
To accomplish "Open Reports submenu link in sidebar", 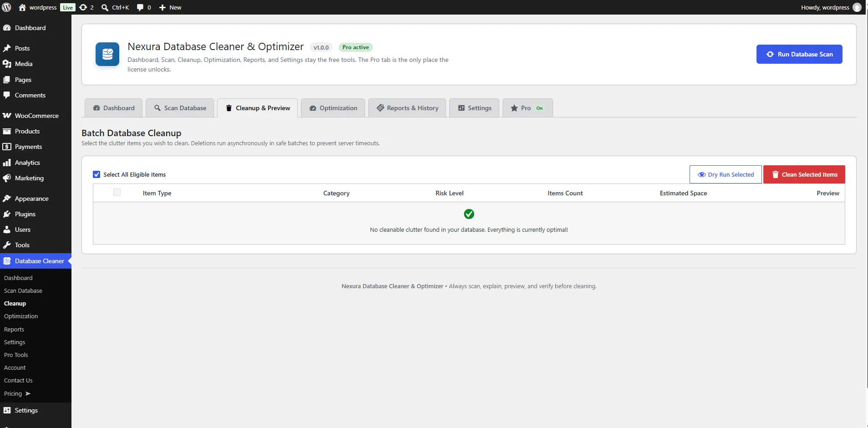I will (14, 329).
